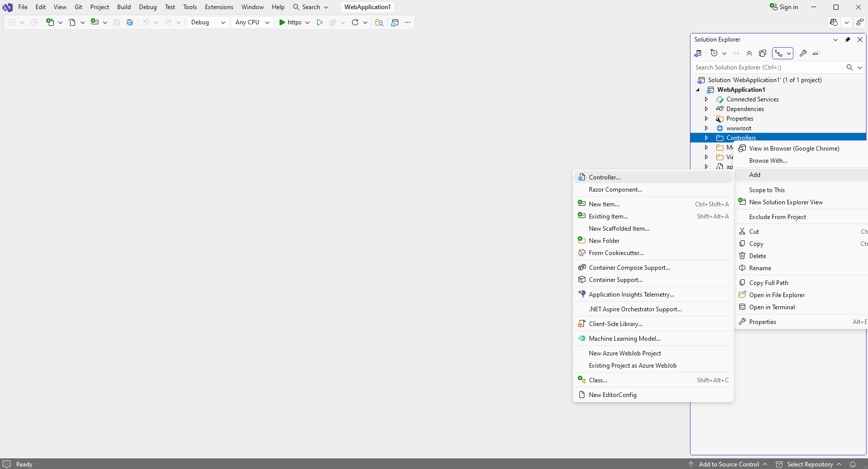Collapse the WebApplication1 project node
Viewport: 868px width, 469px height.
pos(698,90)
